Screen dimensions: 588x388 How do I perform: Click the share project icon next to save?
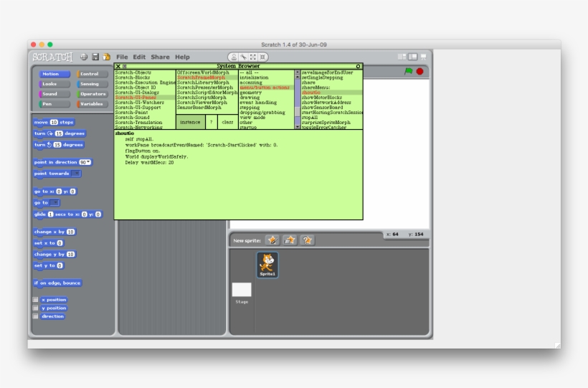107,57
